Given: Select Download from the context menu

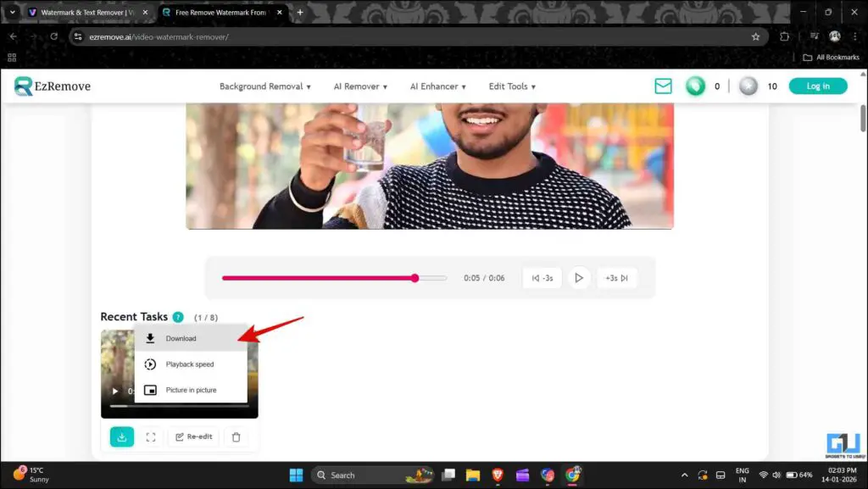Looking at the screenshot, I should (x=181, y=338).
